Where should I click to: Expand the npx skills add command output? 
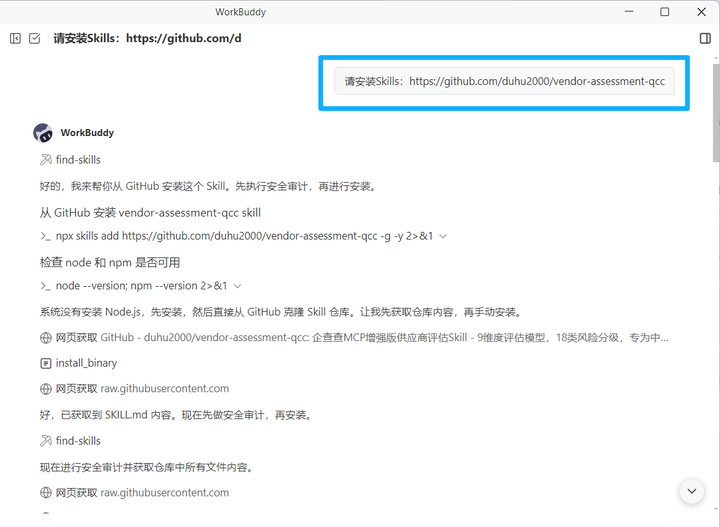click(x=443, y=236)
